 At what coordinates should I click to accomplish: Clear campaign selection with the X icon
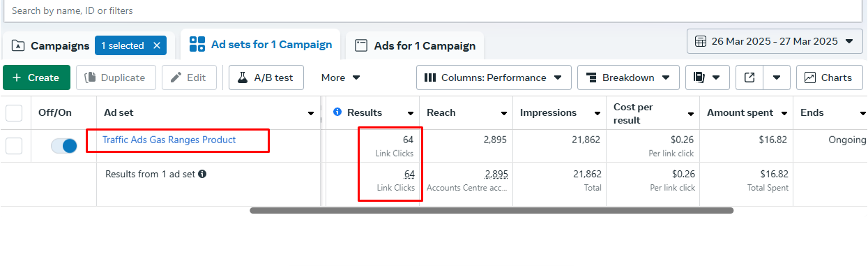[157, 45]
